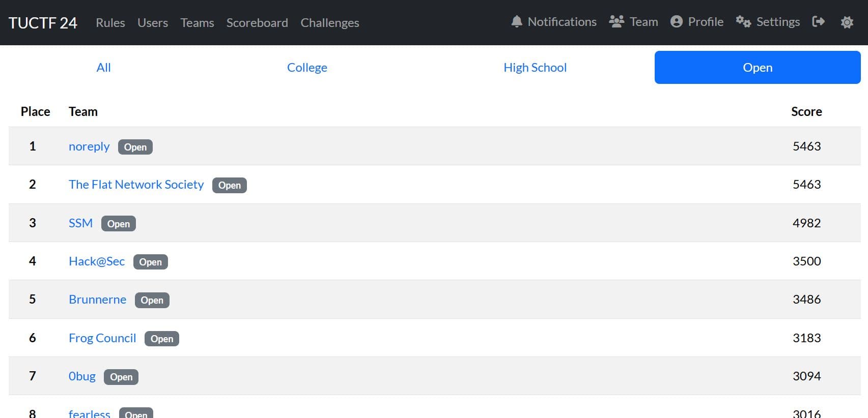Open the noreply team page
Screen dimensions: 868x418
click(x=89, y=146)
